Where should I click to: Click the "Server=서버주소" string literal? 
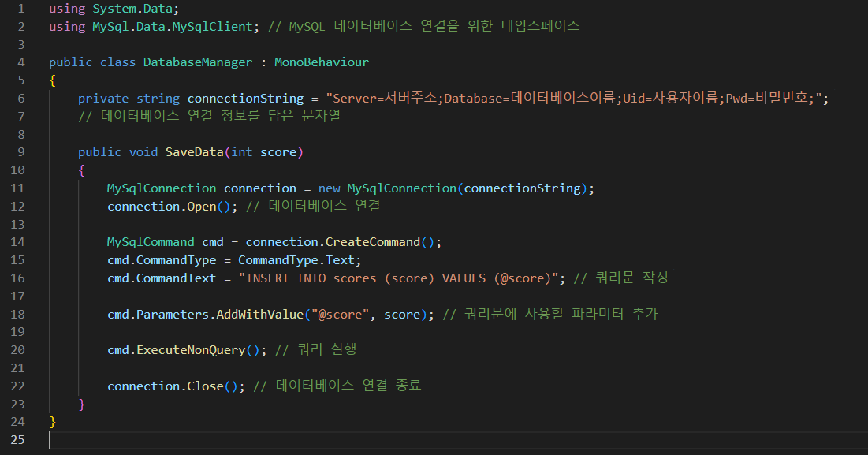tap(385, 99)
